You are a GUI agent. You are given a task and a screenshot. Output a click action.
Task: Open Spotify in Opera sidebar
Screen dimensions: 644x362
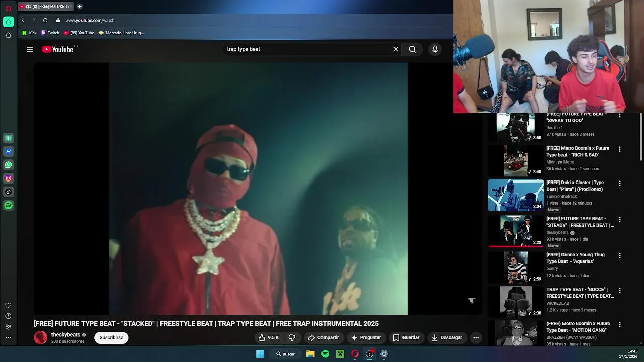8,205
